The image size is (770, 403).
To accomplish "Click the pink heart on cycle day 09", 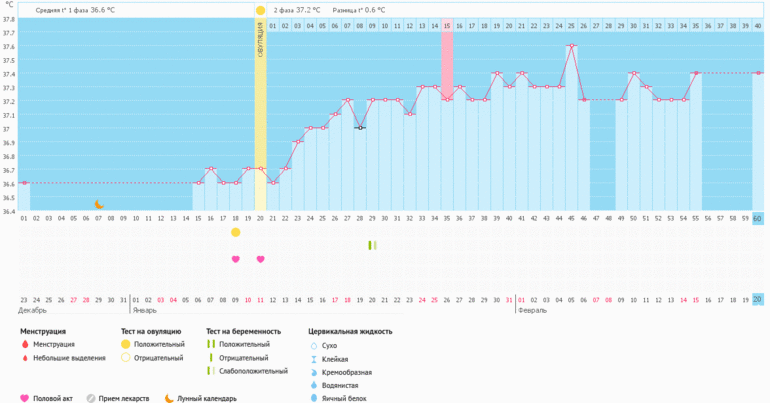I will (236, 259).
